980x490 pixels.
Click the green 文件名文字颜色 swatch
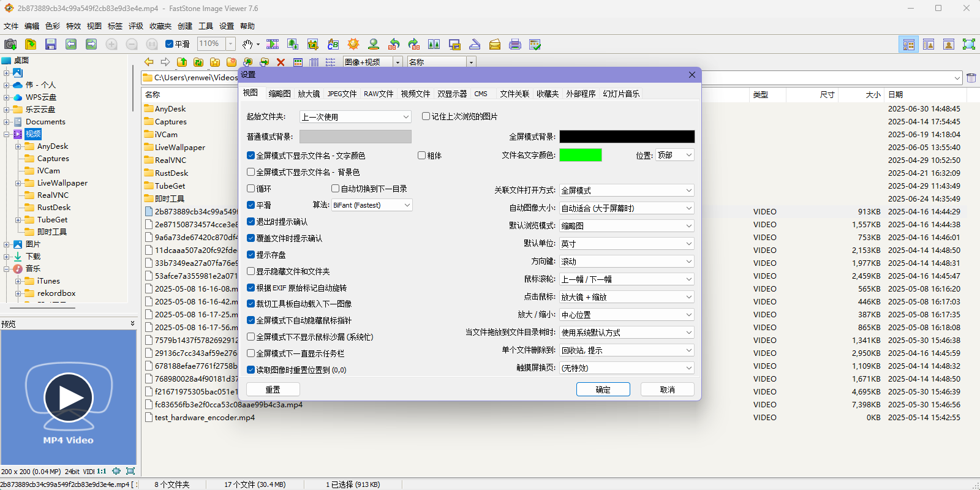tap(581, 156)
